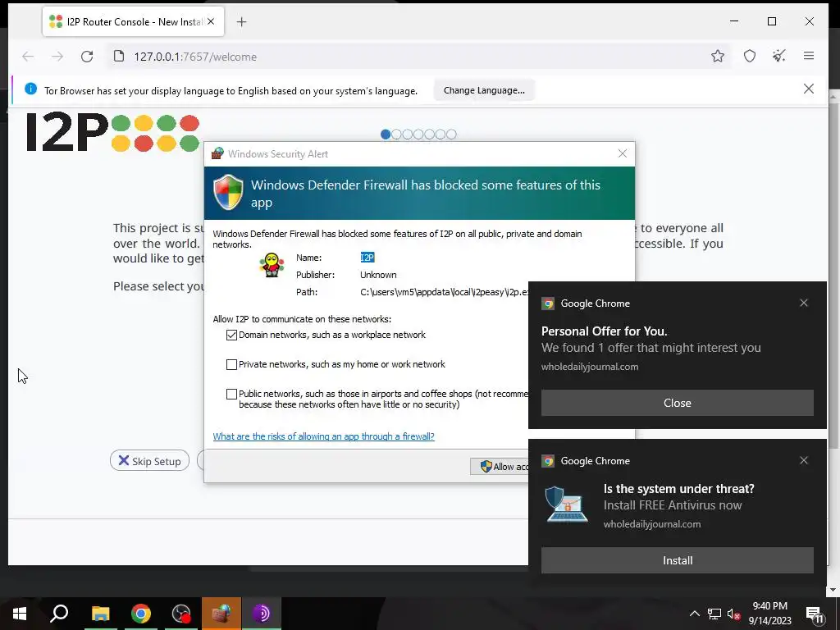The image size is (840, 630).
Task: Select the last setup wizard progress dot
Action: pyautogui.click(x=452, y=135)
